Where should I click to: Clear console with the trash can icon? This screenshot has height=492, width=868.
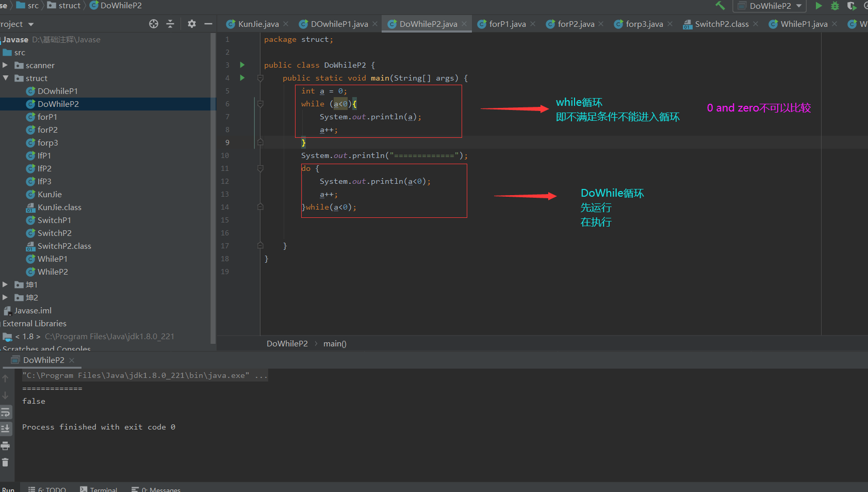(x=6, y=462)
